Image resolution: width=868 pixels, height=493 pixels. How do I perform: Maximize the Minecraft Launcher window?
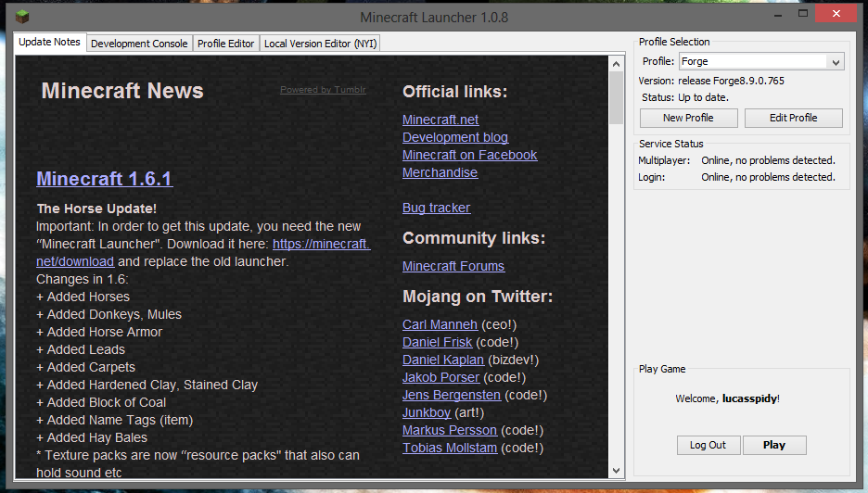(803, 14)
